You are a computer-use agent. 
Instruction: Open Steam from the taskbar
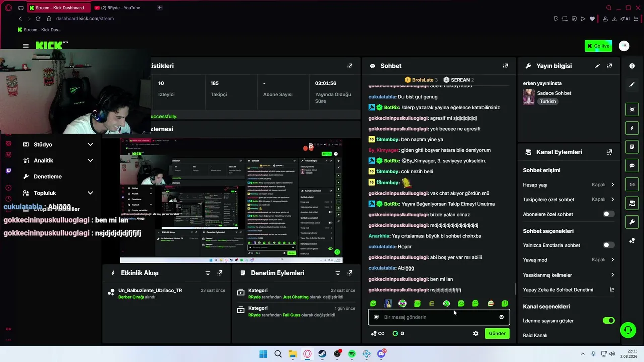(x=322, y=354)
